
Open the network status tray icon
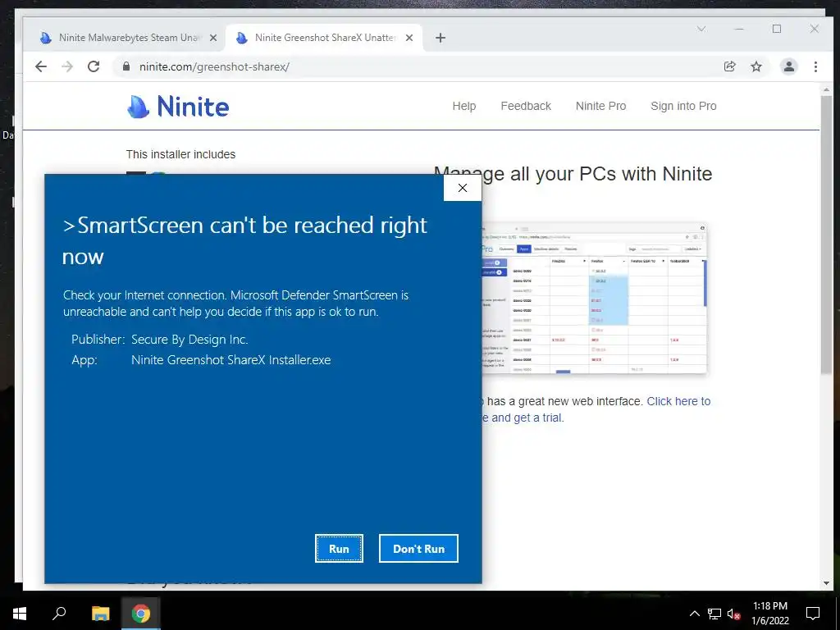pyautogui.click(x=714, y=614)
